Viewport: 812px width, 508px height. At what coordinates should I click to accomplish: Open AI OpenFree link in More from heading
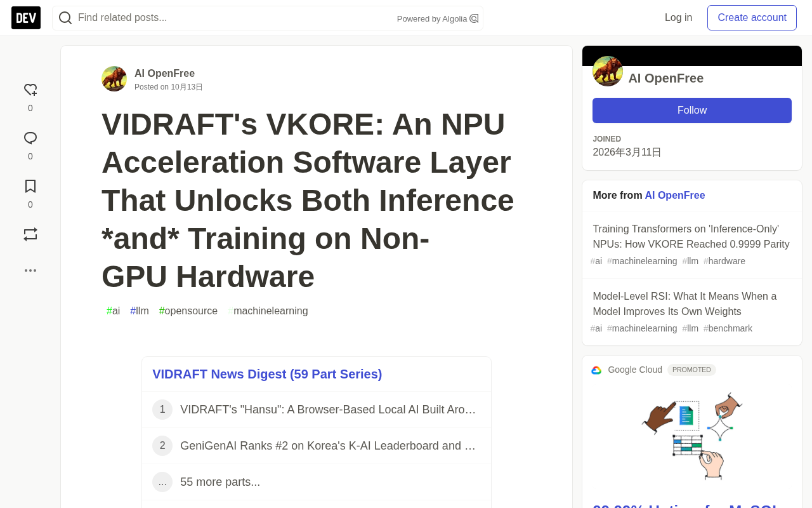pos(675,196)
